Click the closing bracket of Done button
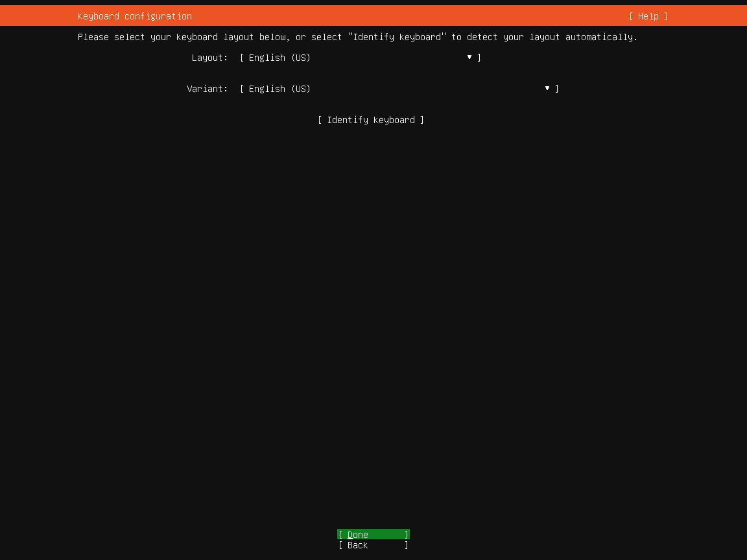This screenshot has height=560, width=747. [407, 535]
